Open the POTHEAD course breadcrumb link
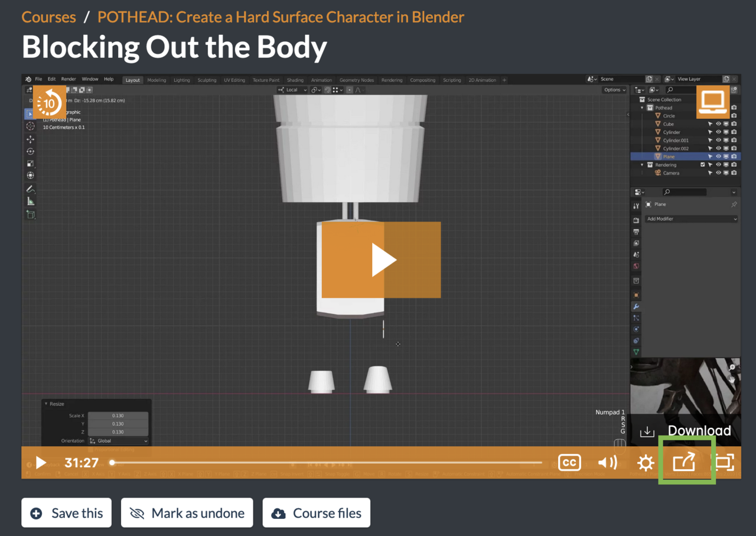 (x=281, y=17)
